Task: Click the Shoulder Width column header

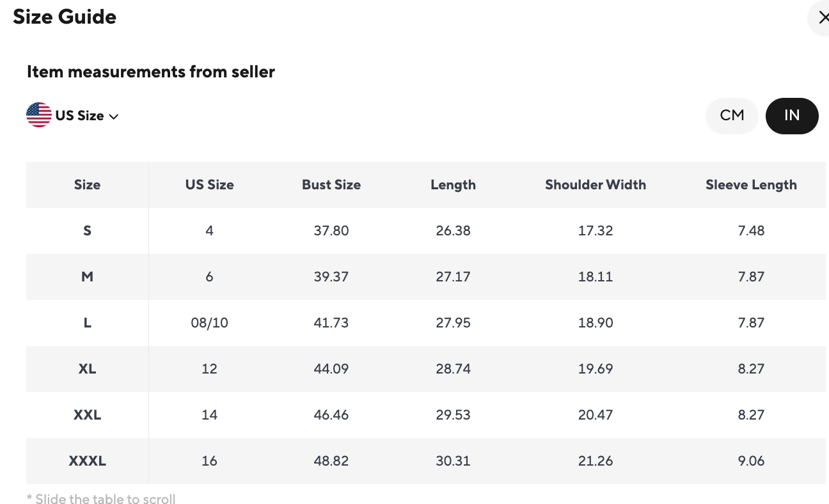Action: point(595,185)
